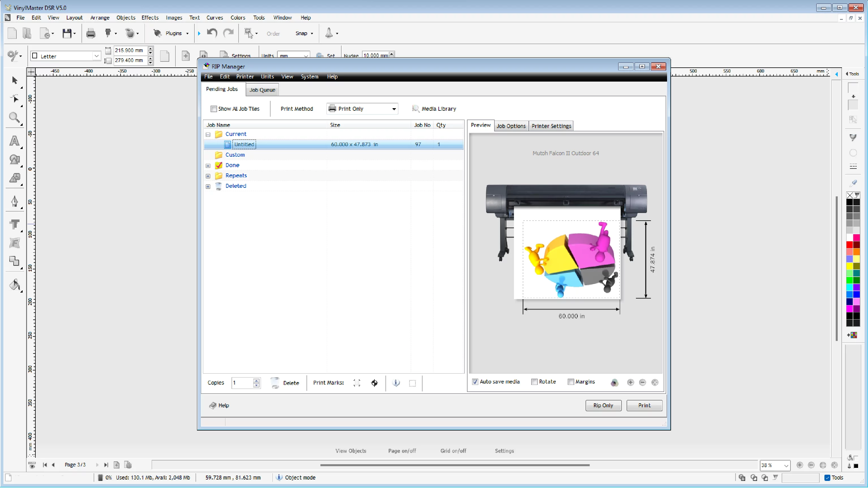Open the Letter page size dropdown
868x488 pixels.
(x=66, y=56)
